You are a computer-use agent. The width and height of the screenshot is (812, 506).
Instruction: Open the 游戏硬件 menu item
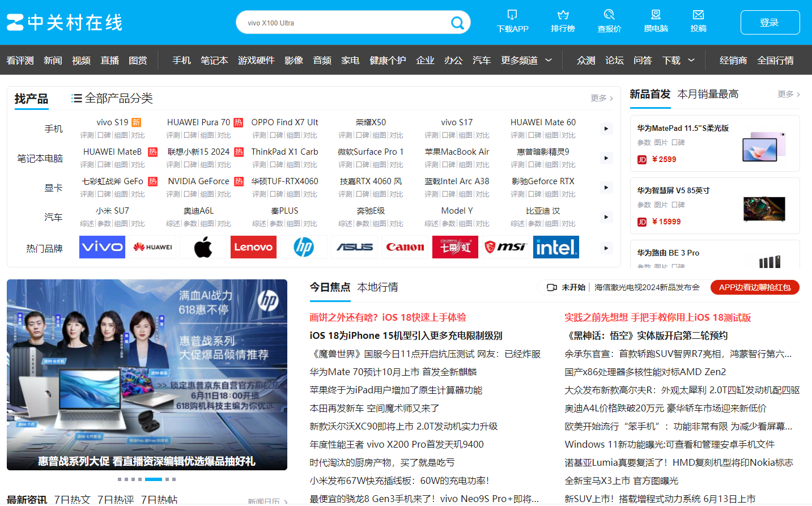click(x=256, y=60)
